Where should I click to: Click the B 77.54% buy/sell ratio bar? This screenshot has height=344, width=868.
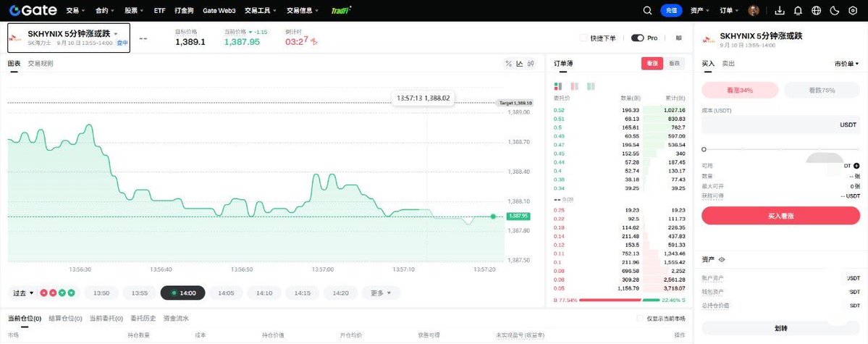pyautogui.click(x=619, y=300)
